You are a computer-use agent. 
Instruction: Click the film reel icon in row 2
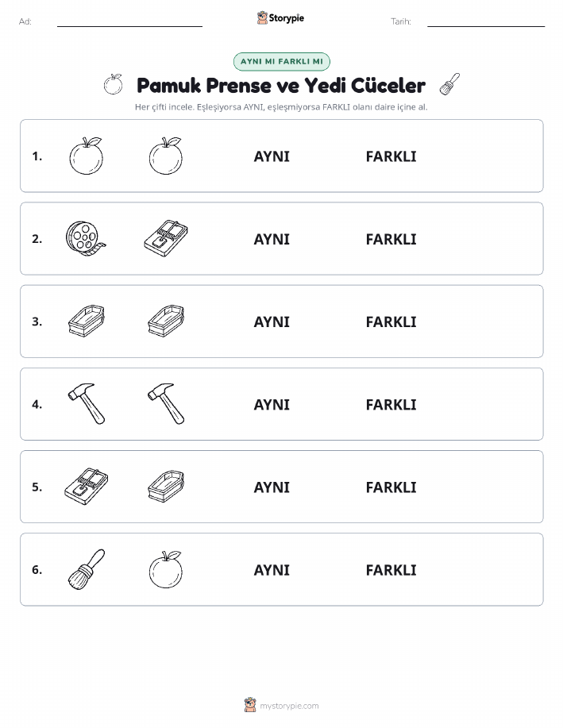(86, 239)
